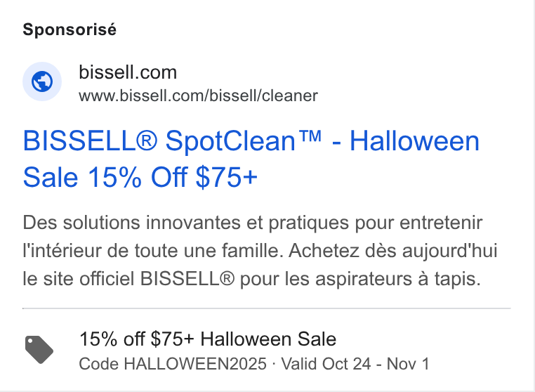Click "Sale 15% Off $75+" headline line
535x392 pixels.
[140, 178]
